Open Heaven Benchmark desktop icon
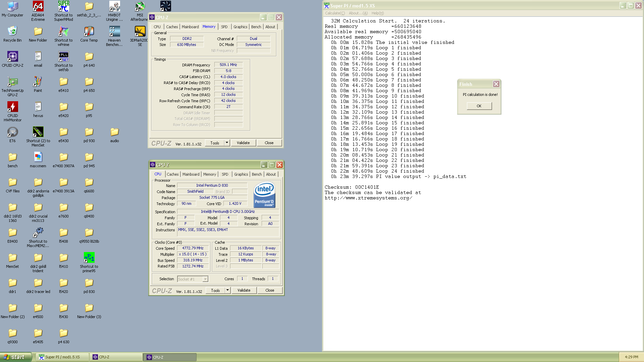This screenshot has width=644, height=362. pyautogui.click(x=114, y=36)
